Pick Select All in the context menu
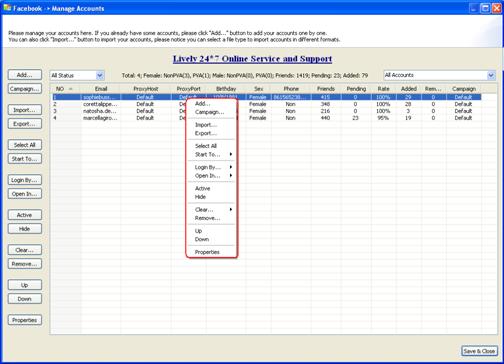This screenshot has height=364, width=504. pos(206,146)
